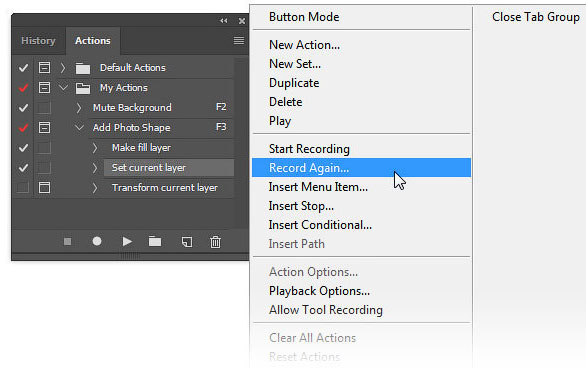Click the create new action icon

187,242
